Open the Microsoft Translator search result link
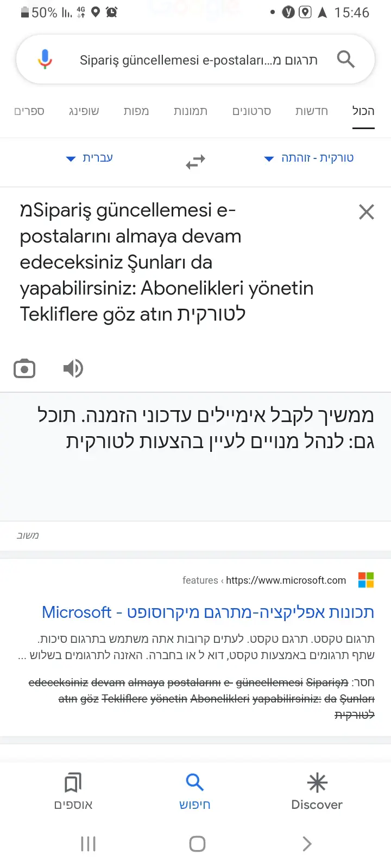391x868 pixels. (208, 612)
